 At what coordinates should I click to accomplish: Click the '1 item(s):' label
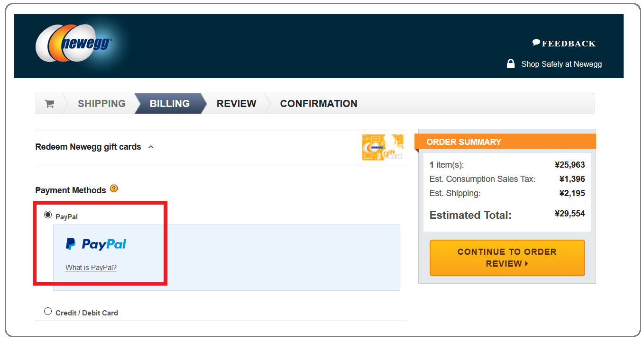pos(447,165)
